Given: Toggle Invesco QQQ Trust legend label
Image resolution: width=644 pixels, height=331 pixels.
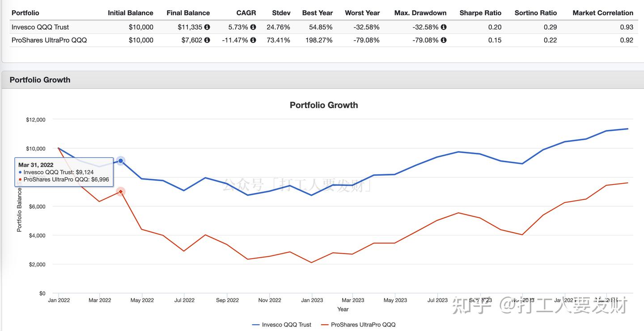Looking at the screenshot, I should click(x=287, y=325).
